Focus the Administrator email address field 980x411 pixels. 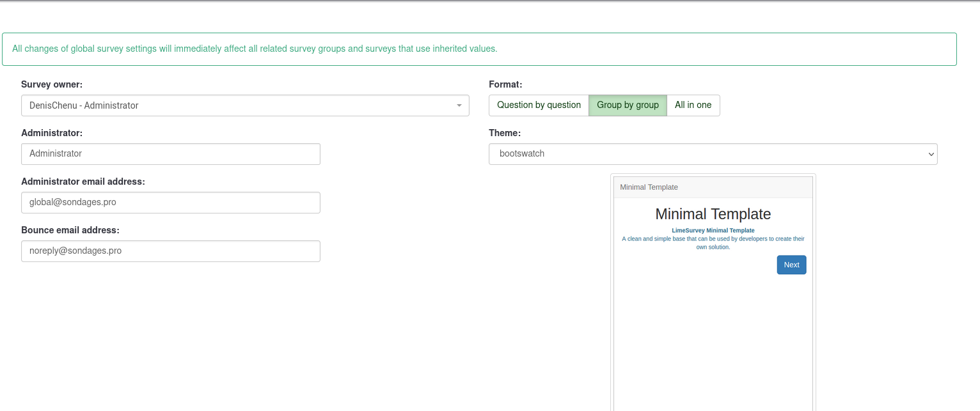pyautogui.click(x=170, y=203)
